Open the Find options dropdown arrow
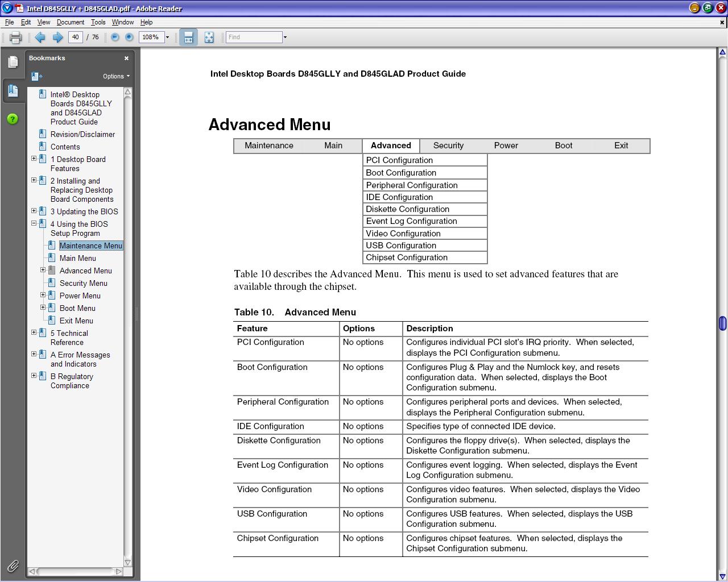728x582 pixels. point(285,38)
